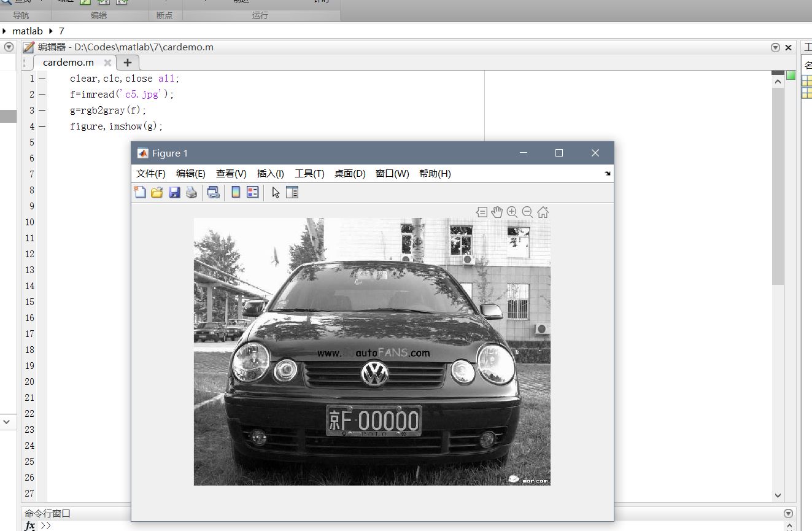Click the editor scrollbar up arrow

coord(778,80)
